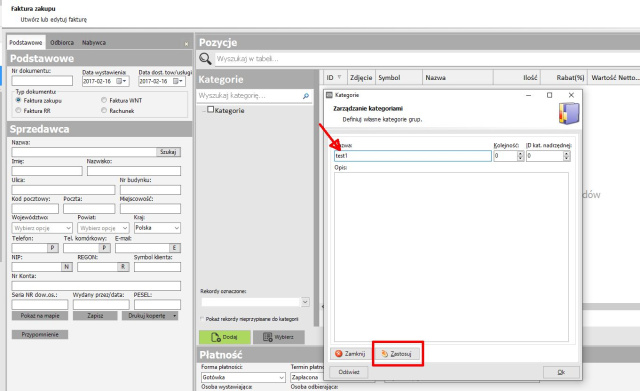Select Faktura zakupu radio button
This screenshot has height=391, width=640.
point(18,100)
